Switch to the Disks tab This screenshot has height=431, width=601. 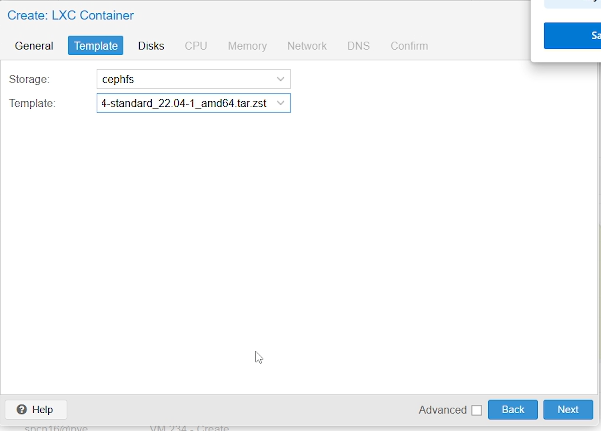(x=151, y=46)
